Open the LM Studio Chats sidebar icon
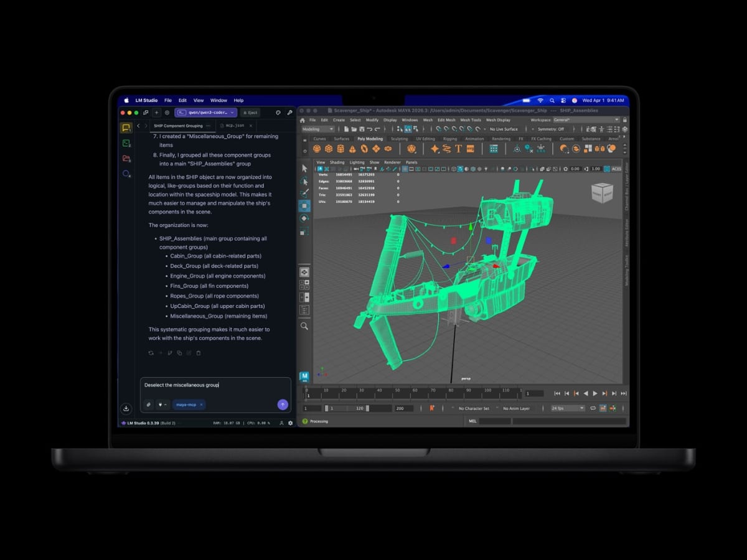This screenshot has width=747, height=560. click(126, 128)
